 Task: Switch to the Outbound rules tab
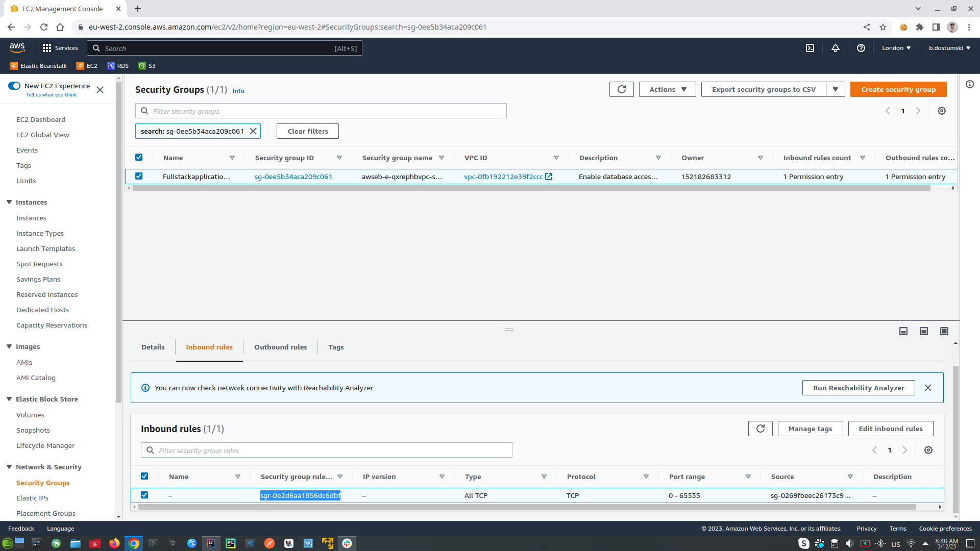click(x=280, y=347)
